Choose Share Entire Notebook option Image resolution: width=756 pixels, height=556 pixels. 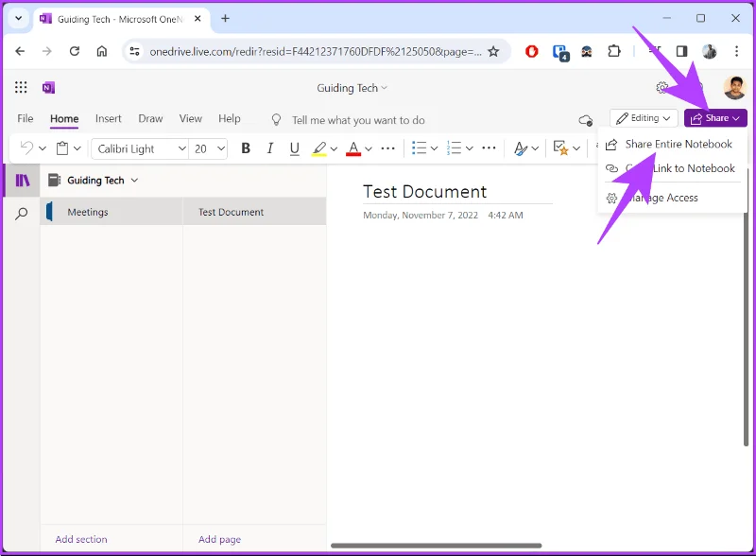672,144
